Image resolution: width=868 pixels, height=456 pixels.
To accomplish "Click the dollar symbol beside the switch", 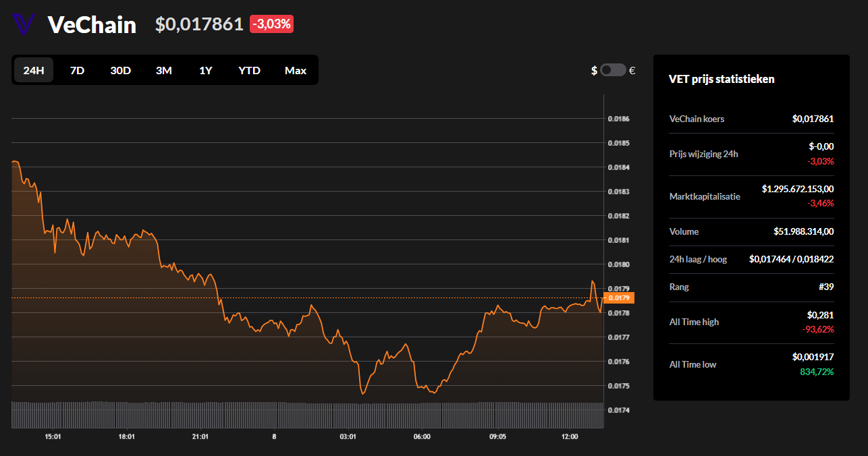I will coord(594,70).
